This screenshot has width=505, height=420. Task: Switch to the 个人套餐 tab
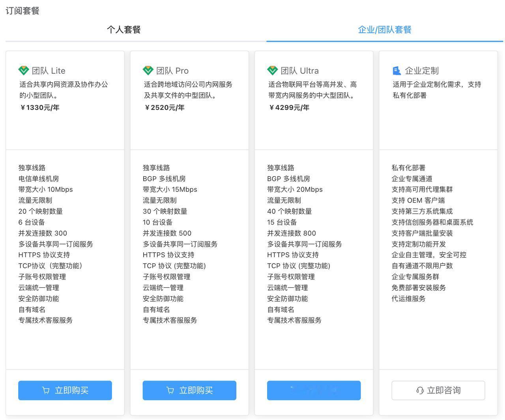click(124, 29)
